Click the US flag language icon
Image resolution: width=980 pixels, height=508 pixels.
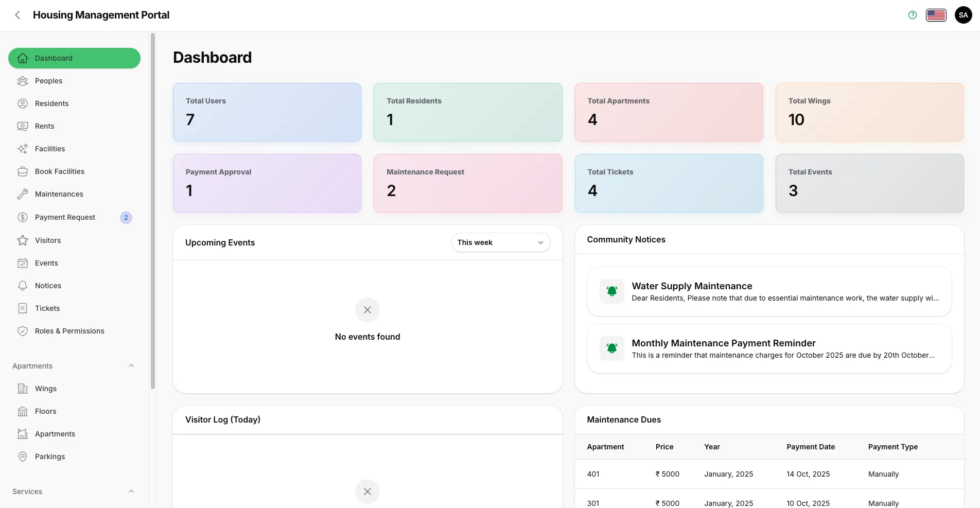(x=936, y=15)
